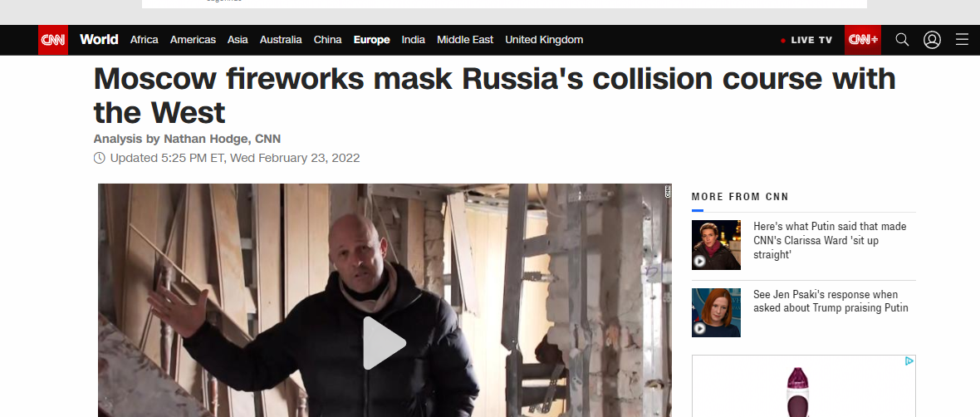Read 'See Jen Psaki's response' story link

coord(831,302)
